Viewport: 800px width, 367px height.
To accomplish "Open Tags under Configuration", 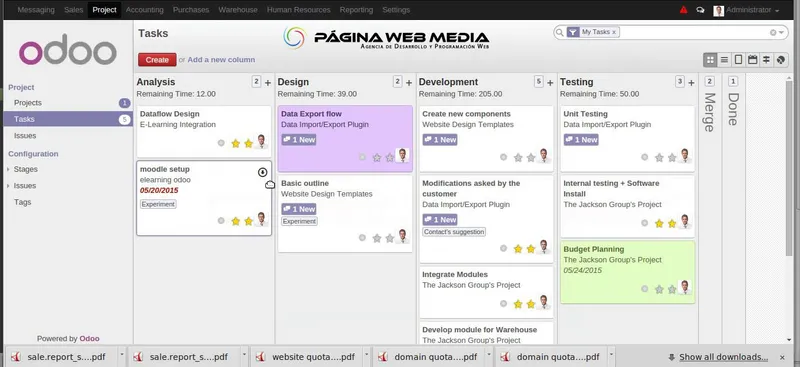I will pyautogui.click(x=22, y=202).
